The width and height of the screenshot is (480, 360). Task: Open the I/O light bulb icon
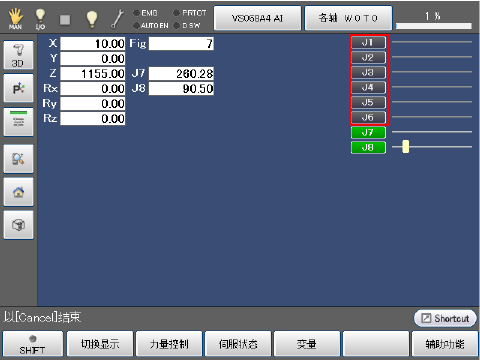click(x=40, y=19)
